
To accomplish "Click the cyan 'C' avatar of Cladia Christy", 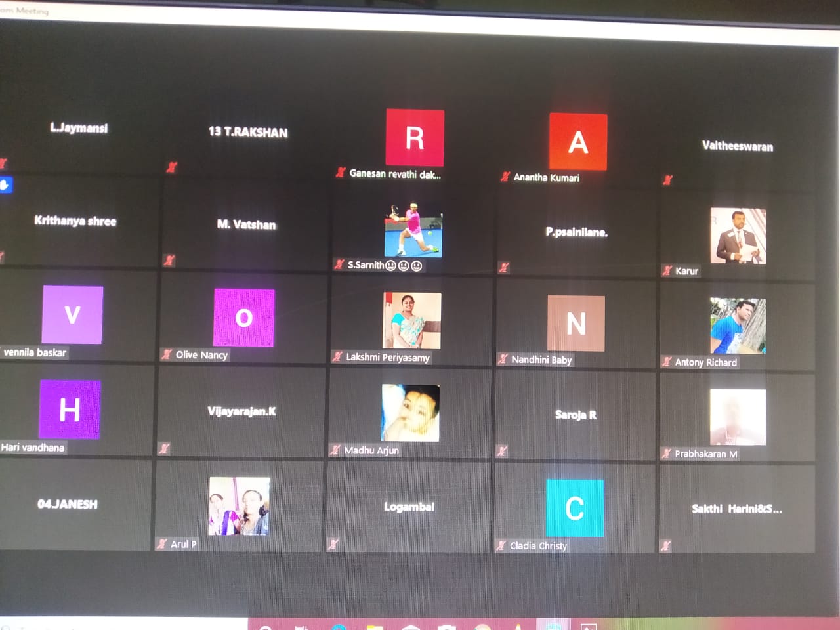I will point(574,508).
